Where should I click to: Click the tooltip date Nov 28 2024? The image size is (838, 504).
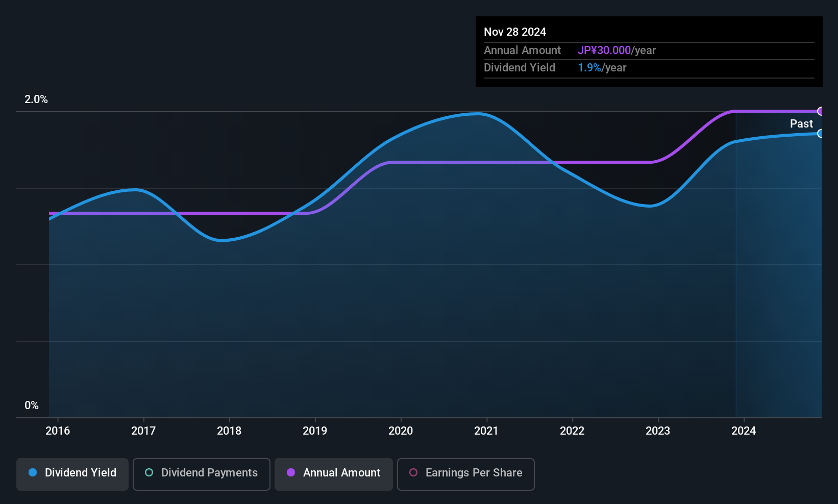click(x=515, y=32)
